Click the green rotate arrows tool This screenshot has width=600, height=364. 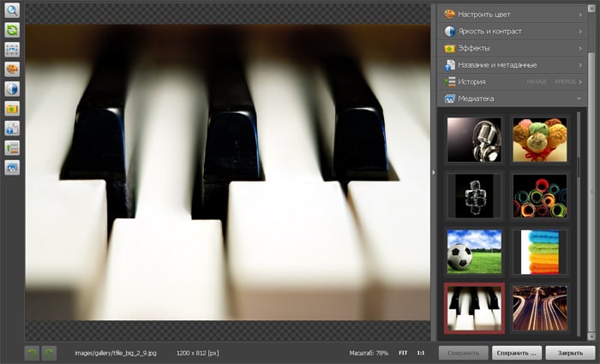[12, 30]
